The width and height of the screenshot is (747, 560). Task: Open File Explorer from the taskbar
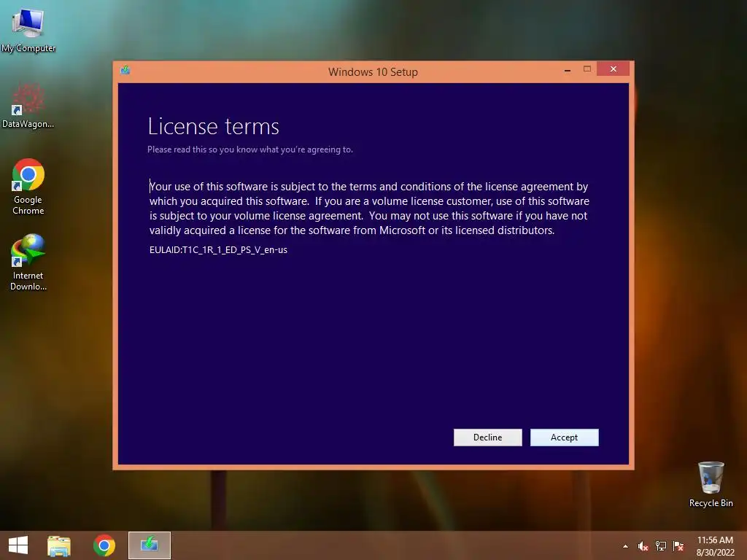point(59,545)
